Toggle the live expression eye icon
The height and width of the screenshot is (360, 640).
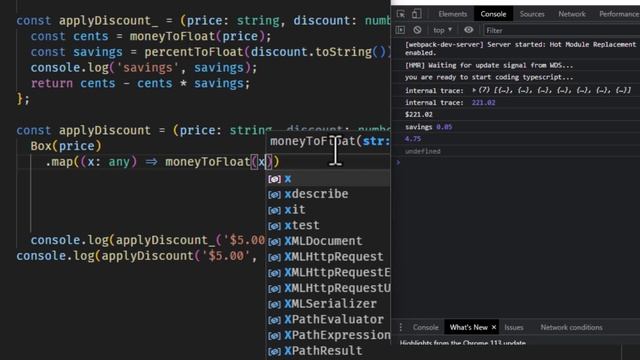pyautogui.click(x=469, y=30)
